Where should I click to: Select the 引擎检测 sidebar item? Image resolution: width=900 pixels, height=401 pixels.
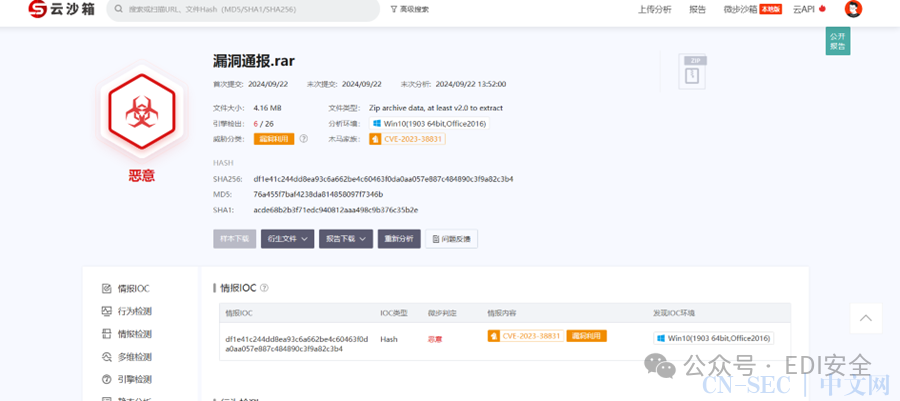(x=127, y=379)
